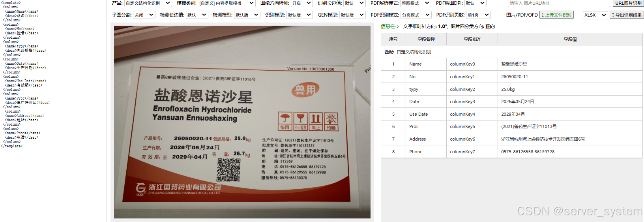
Task: Open the 检测长边值 dropdown
Action: click(197, 15)
